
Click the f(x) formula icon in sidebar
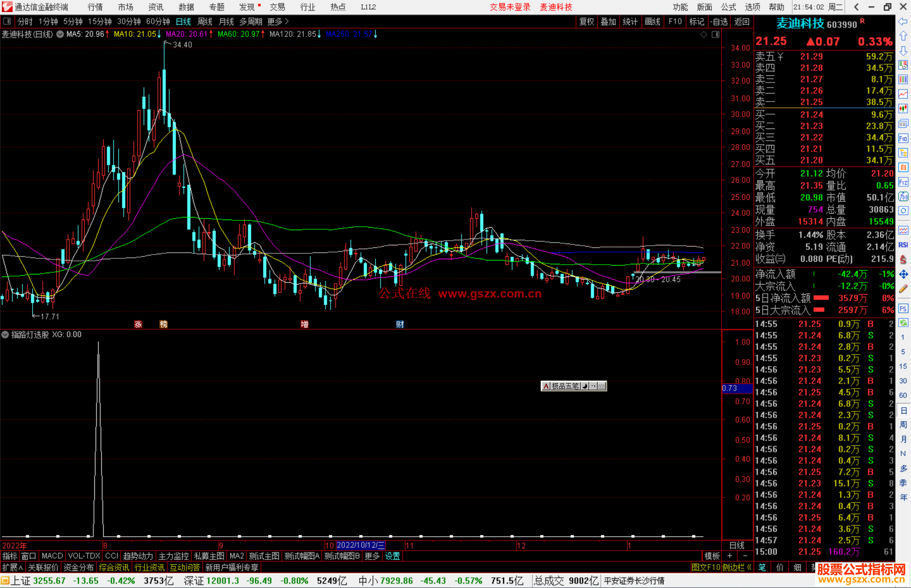[x=903, y=196]
